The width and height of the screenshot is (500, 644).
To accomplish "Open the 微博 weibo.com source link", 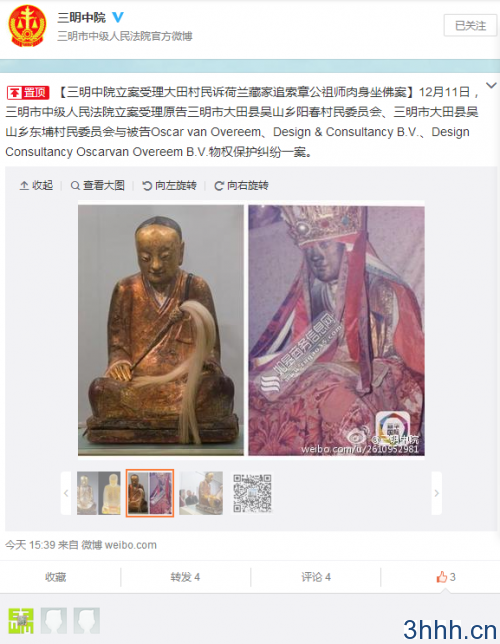I will coord(119,545).
